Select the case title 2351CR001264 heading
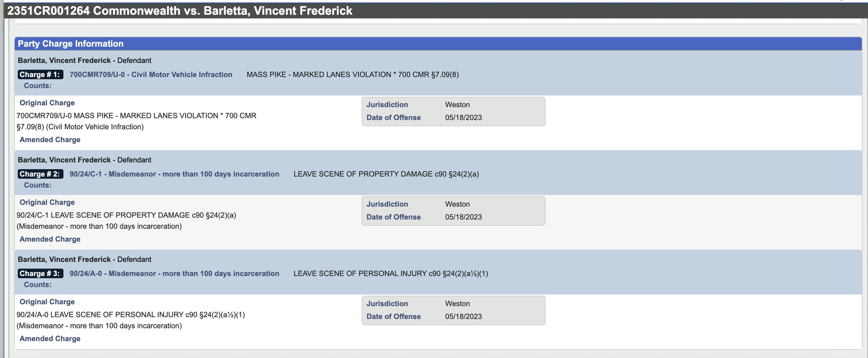This screenshot has width=868, height=358. click(x=180, y=11)
